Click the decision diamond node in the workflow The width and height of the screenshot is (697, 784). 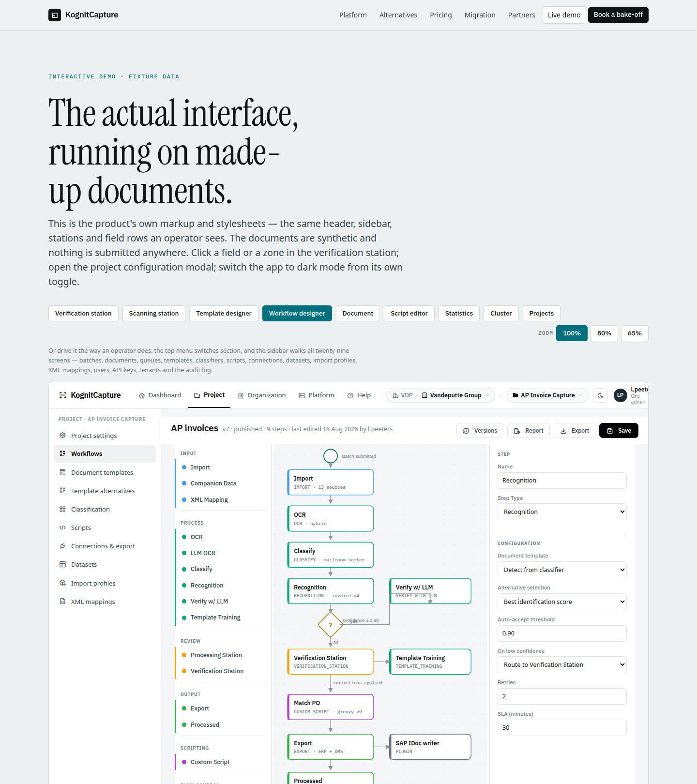tap(331, 625)
